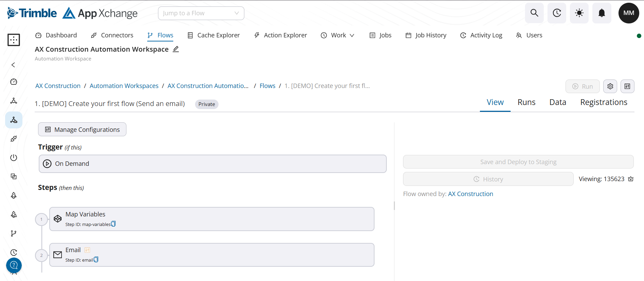
Task: Click Save and Deploy to Staging
Action: pos(518,162)
